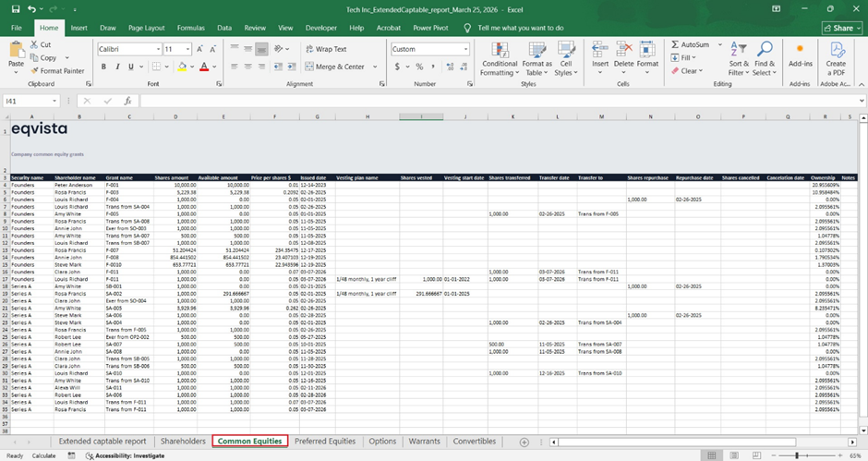The width and height of the screenshot is (868, 461).
Task: Switch to the Preferred Equities sheet tab
Action: point(325,442)
